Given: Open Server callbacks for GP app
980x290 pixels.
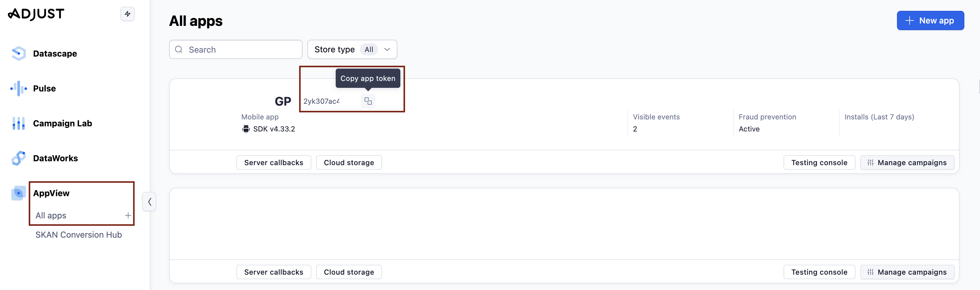Looking at the screenshot, I should (x=273, y=162).
